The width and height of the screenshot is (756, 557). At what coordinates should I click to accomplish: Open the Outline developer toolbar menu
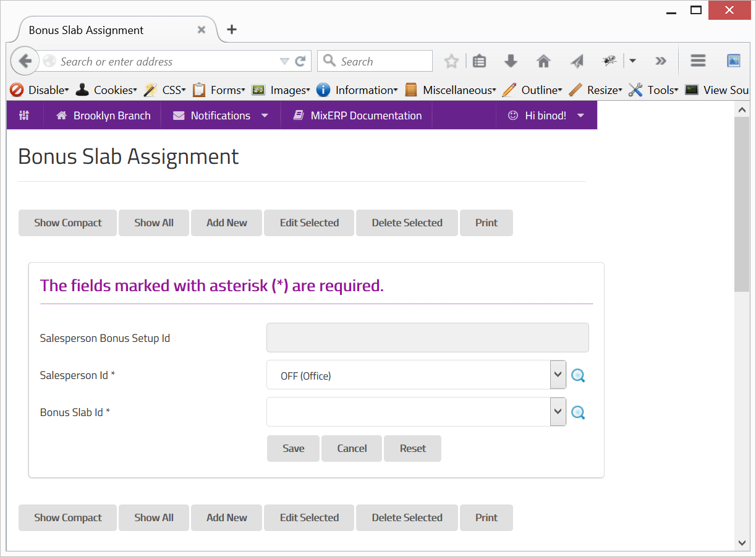tap(532, 90)
